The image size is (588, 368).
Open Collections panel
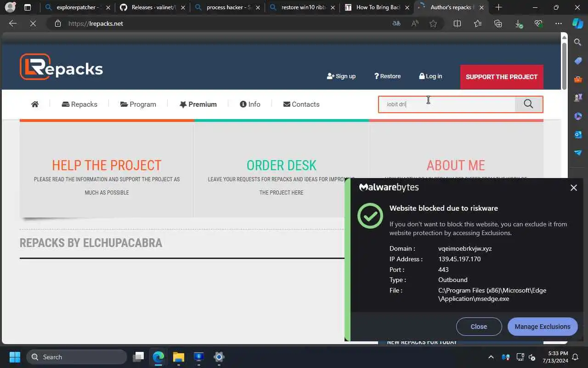coord(498,23)
